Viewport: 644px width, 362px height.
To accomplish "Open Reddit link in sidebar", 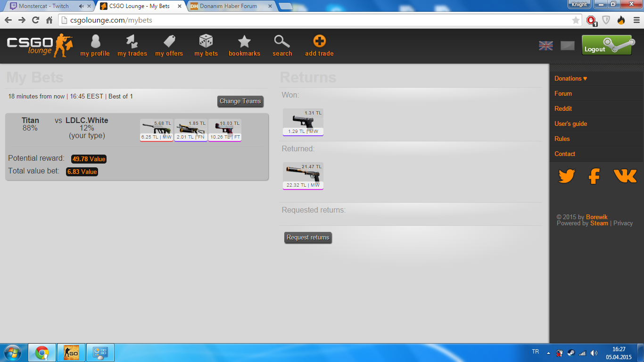I will [563, 109].
